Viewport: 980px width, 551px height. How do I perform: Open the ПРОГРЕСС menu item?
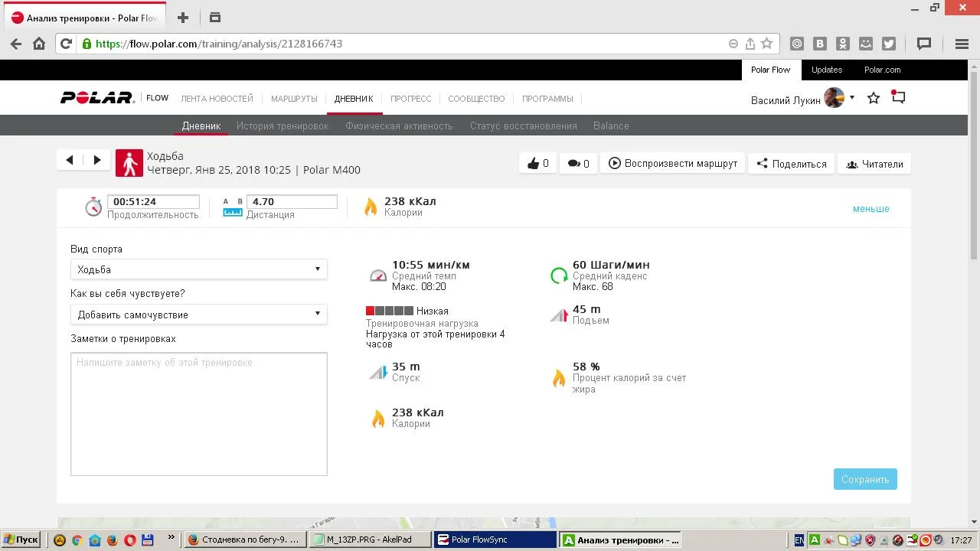click(410, 99)
